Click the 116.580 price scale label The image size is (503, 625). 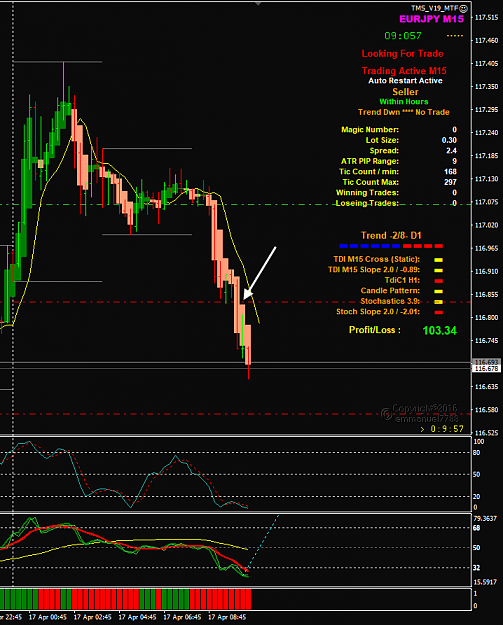486,410
